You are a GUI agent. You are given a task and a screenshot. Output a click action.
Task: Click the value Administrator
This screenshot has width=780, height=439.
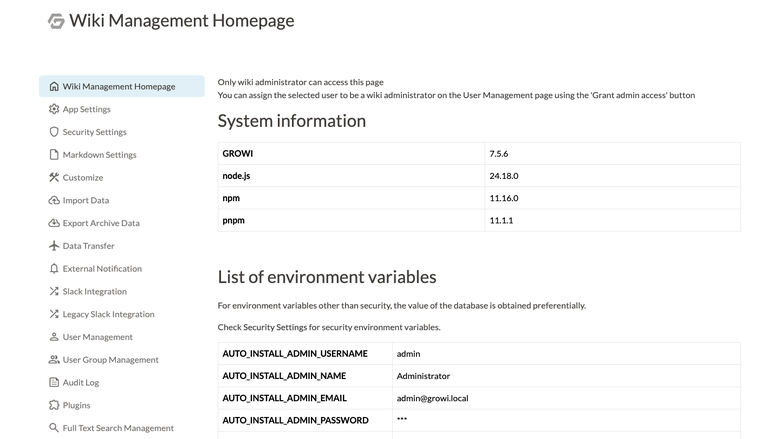click(423, 376)
